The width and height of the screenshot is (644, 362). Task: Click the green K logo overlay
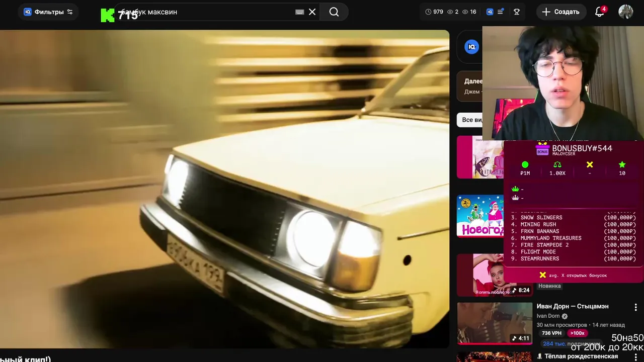click(108, 15)
